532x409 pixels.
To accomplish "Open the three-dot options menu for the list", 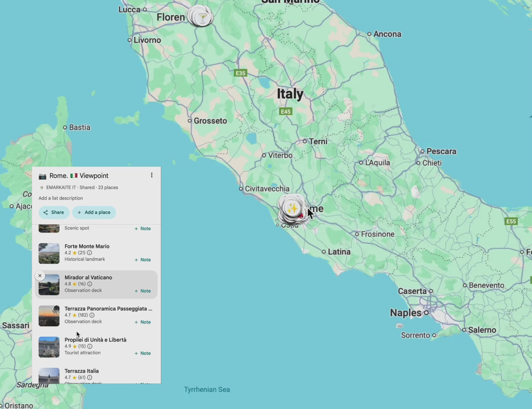I will click(x=152, y=175).
